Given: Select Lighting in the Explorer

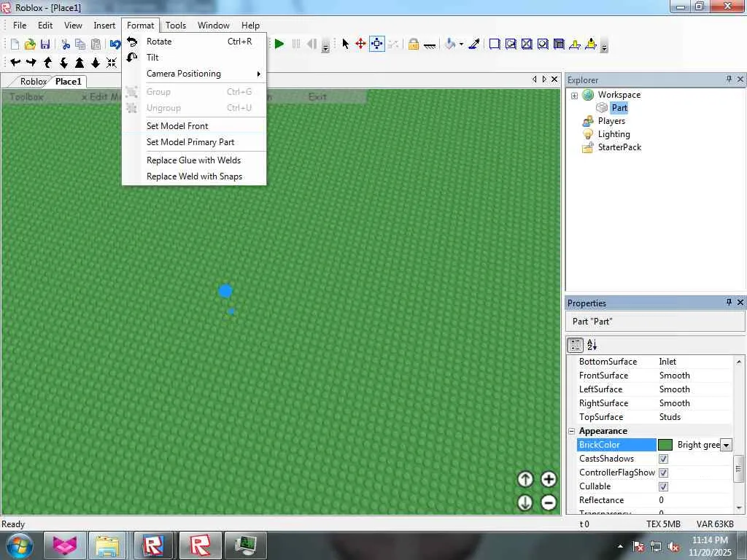Looking at the screenshot, I should [x=614, y=134].
